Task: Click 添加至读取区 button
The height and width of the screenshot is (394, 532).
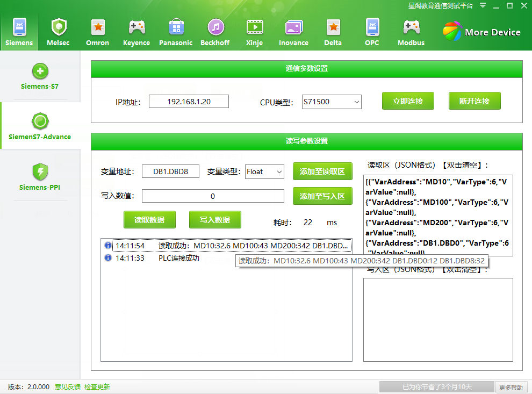Action: pyautogui.click(x=322, y=171)
